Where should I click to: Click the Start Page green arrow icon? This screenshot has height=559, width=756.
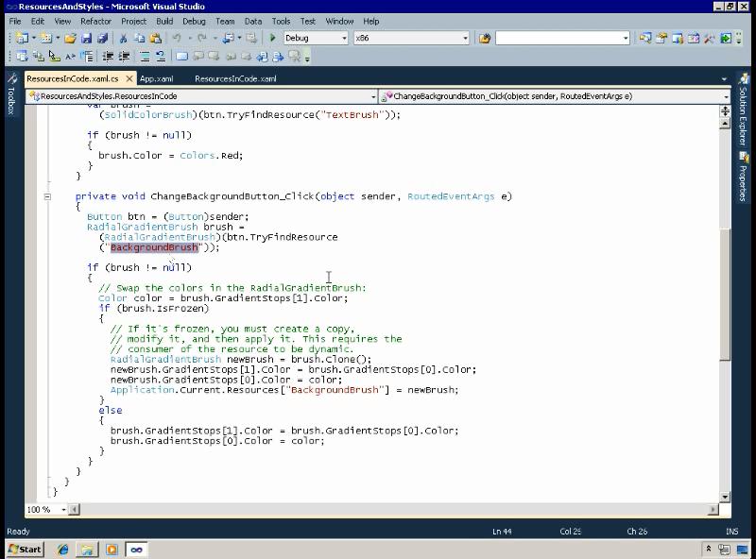coord(726,38)
